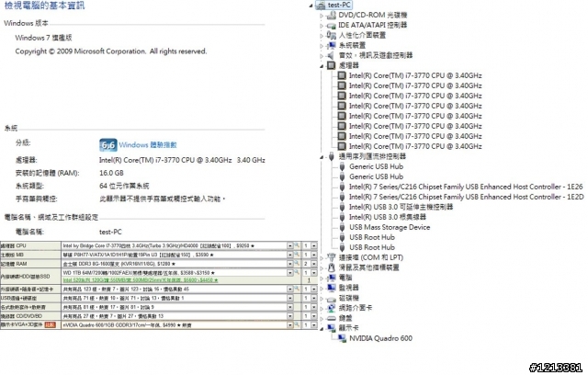Click the 處理器 CPU row label in parts table

pos(14,245)
